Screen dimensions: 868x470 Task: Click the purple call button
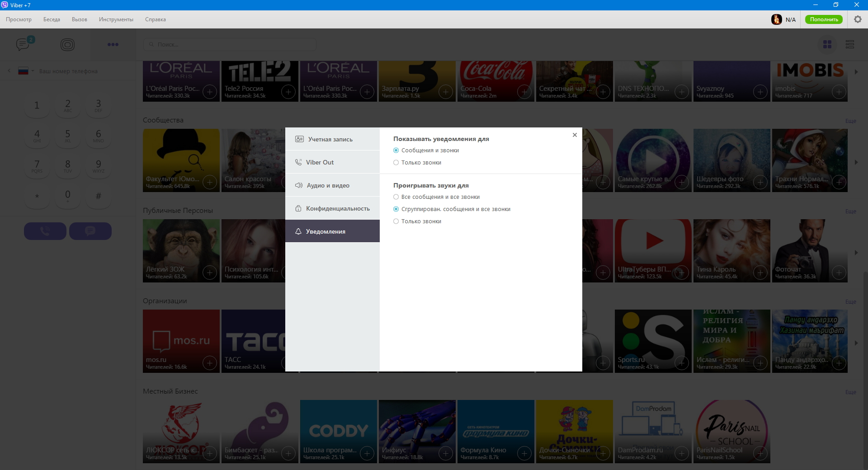(x=45, y=231)
